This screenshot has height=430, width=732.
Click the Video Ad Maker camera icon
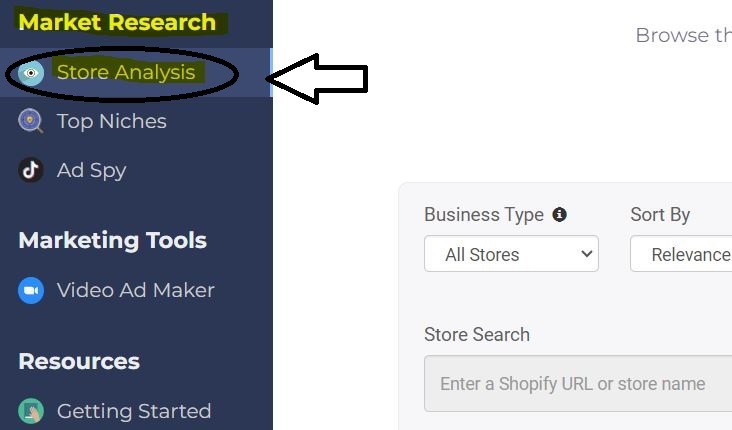pos(31,290)
